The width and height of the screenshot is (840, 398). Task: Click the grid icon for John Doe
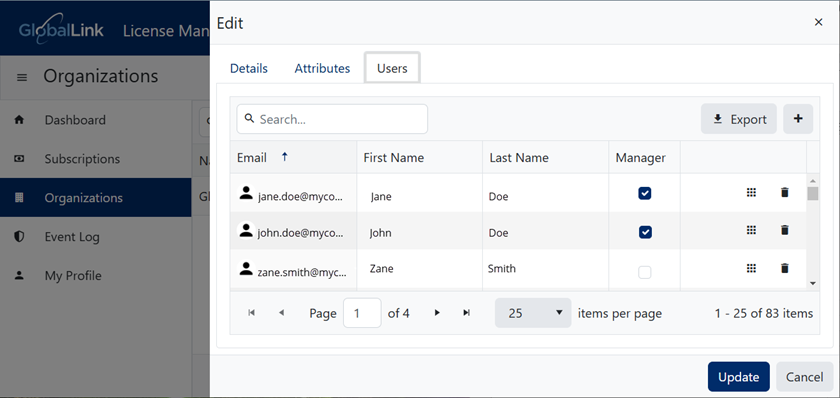(x=751, y=230)
